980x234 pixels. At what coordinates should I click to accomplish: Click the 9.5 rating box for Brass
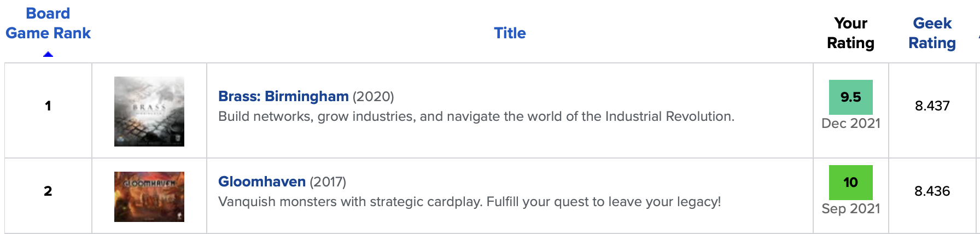tap(850, 97)
